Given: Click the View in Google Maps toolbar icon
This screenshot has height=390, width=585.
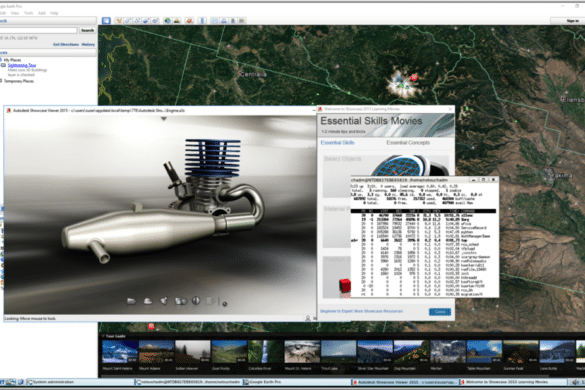Looking at the screenshot, I should coord(242,21).
